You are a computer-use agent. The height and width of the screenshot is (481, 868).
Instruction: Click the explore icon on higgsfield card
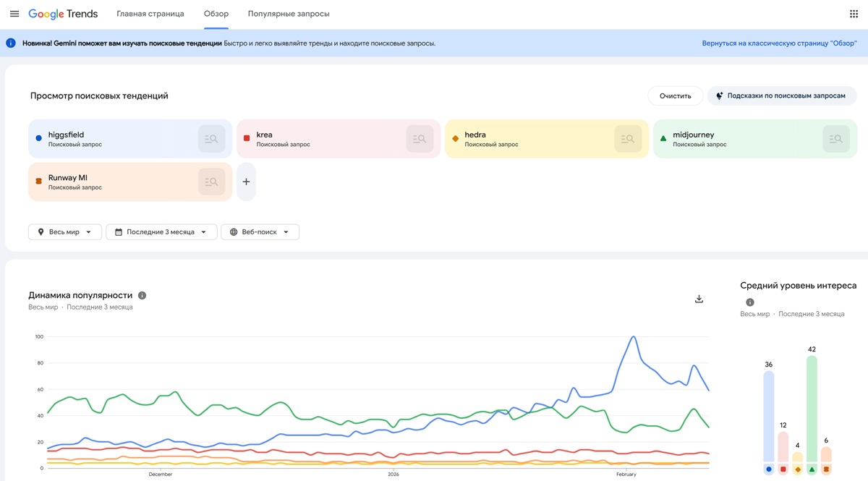(211, 139)
